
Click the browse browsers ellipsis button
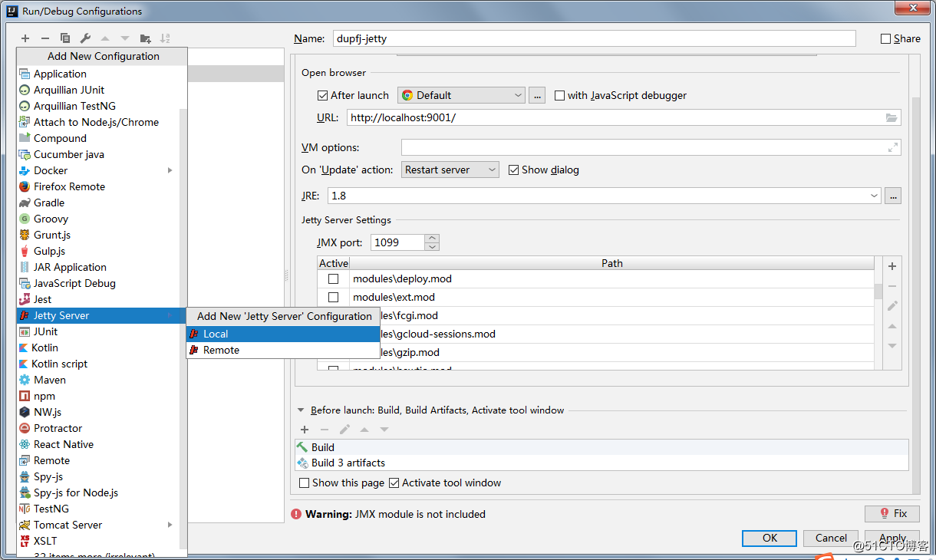(537, 95)
